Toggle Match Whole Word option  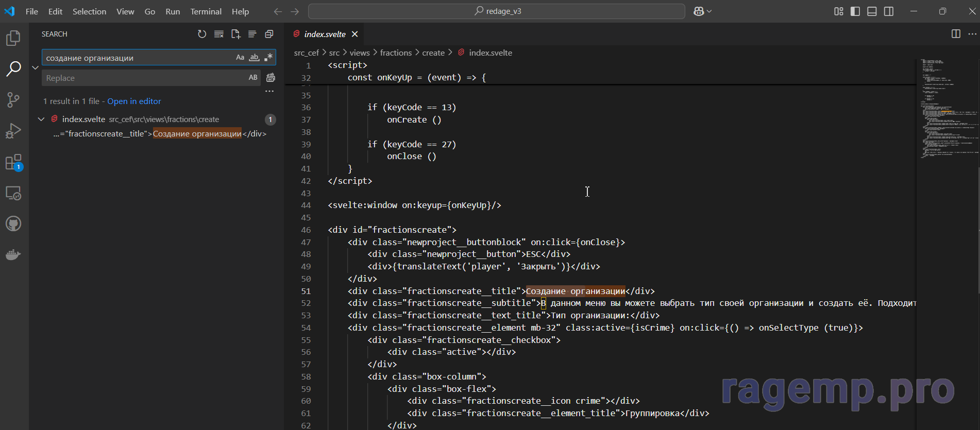[254, 58]
